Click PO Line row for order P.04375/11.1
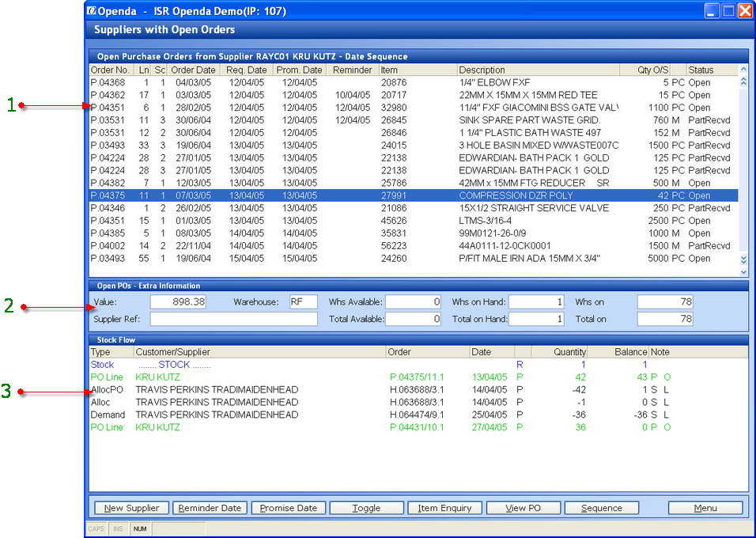 click(x=418, y=377)
